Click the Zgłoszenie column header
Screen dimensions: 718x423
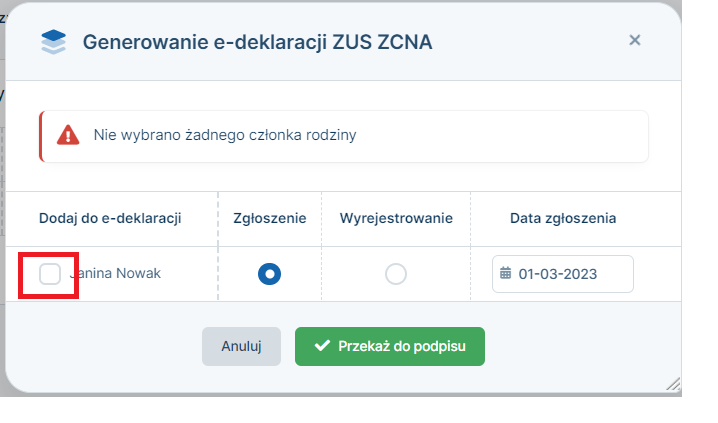(x=270, y=218)
